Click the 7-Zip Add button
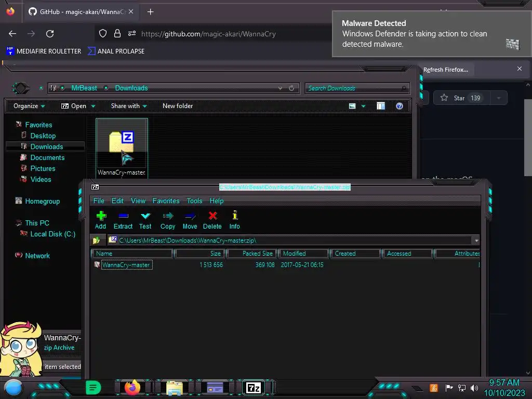 pyautogui.click(x=101, y=220)
